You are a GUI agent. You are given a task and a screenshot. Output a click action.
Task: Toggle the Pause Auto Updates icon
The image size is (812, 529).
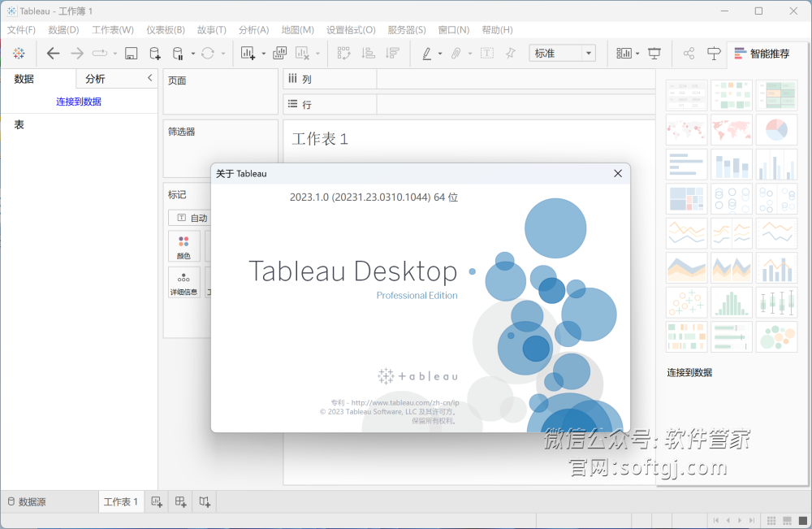[x=179, y=53]
